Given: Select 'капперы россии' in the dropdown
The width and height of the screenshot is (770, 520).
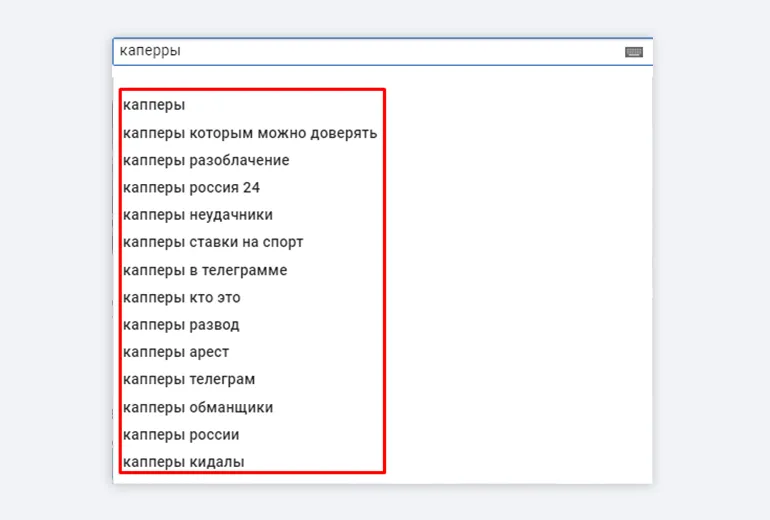Looking at the screenshot, I should pyautogui.click(x=181, y=435).
